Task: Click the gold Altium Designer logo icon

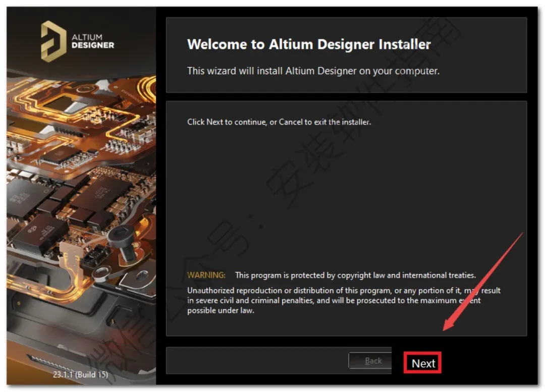Action: tap(53, 41)
